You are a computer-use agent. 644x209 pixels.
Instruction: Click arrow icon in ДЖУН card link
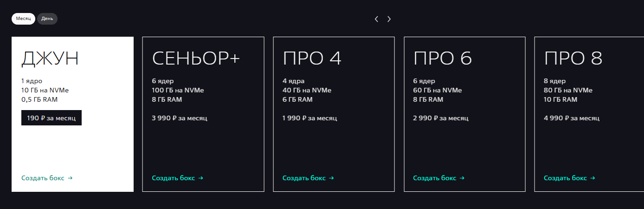(70, 178)
